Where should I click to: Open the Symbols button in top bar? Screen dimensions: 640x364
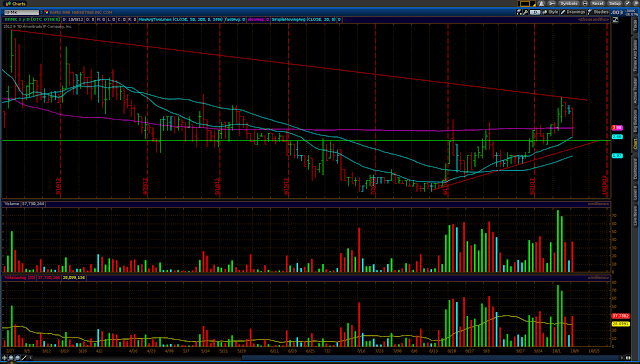(x=569, y=3)
